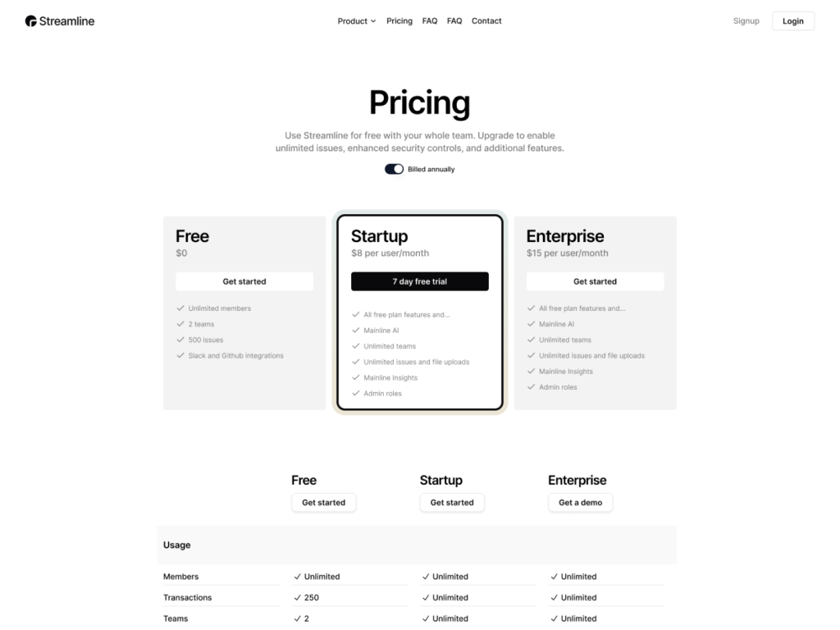Open the Contact page from the navbar

click(x=486, y=21)
